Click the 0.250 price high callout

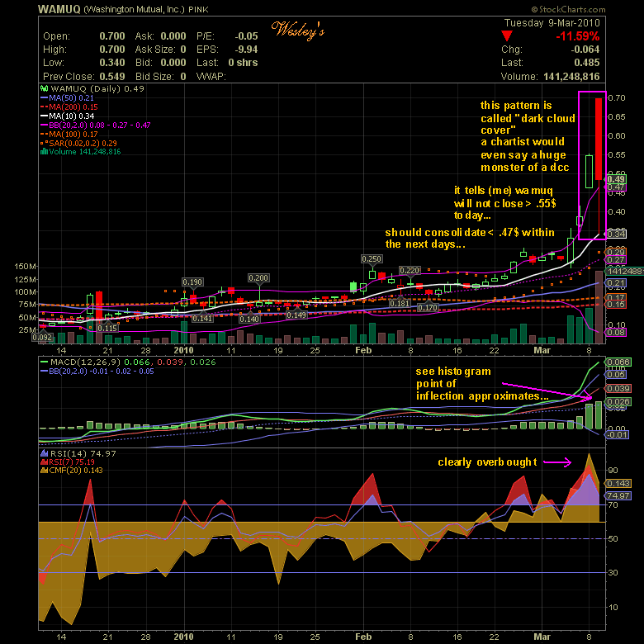click(x=372, y=258)
